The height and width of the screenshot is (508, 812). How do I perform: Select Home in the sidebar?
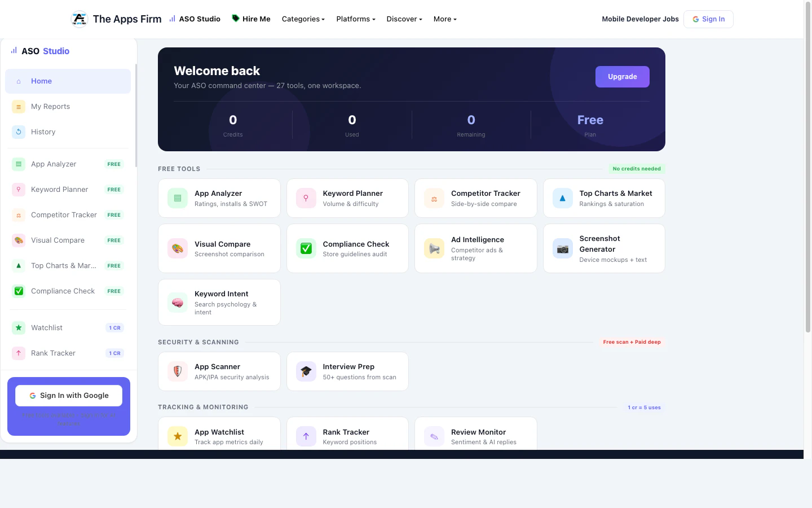tap(68, 81)
